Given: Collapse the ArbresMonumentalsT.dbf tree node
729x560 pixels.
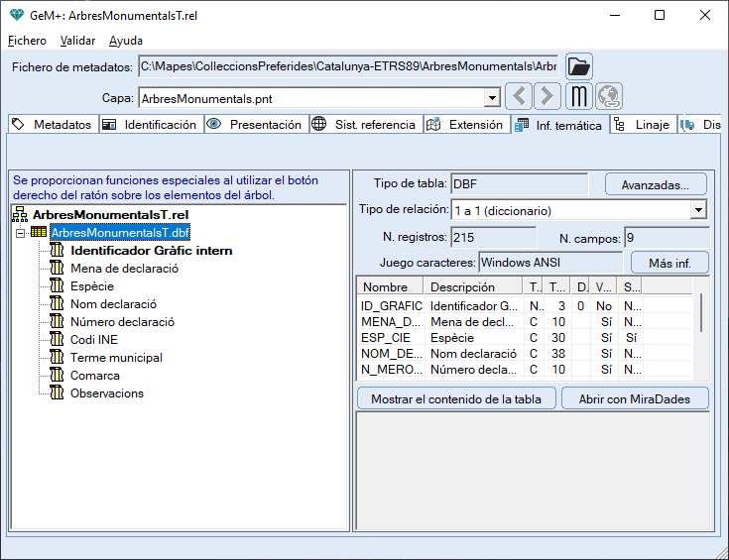Looking at the screenshot, I should point(20,233).
